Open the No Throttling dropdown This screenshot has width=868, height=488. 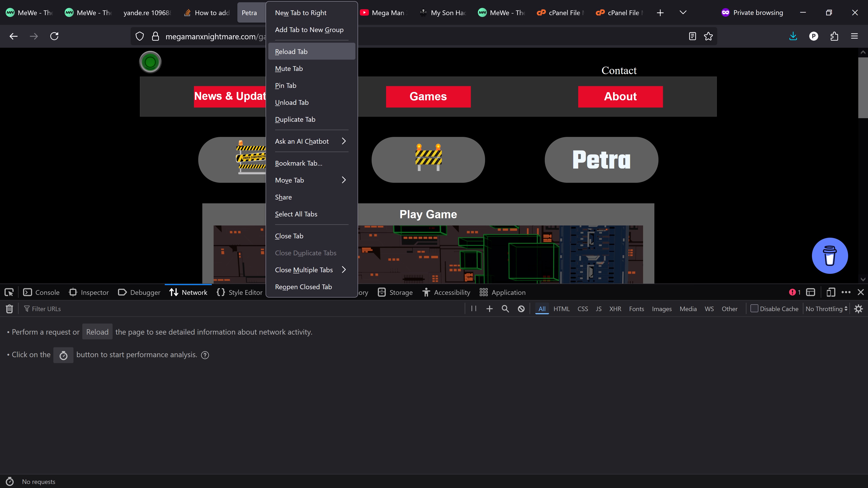(827, 309)
